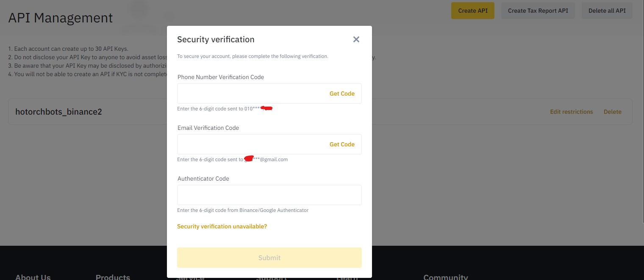Viewport: 644px width, 280px height.
Task: Click the Email Verification Code label
Action: (x=208, y=128)
